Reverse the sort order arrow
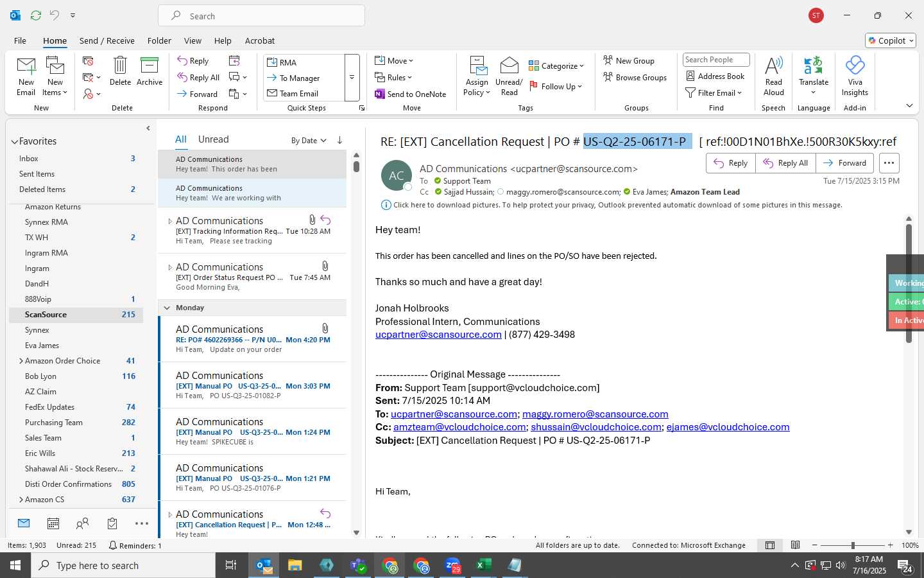Image resolution: width=924 pixels, height=578 pixels. point(339,140)
